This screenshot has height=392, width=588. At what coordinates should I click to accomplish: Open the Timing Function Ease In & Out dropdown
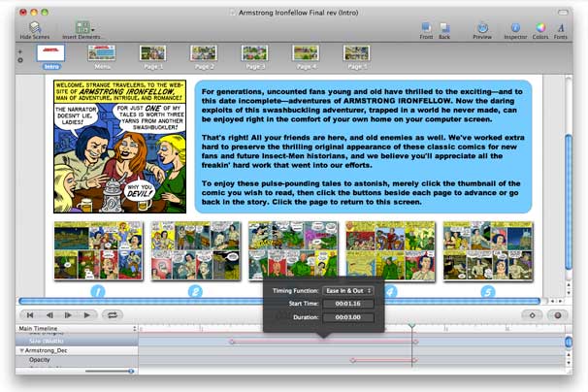348,291
